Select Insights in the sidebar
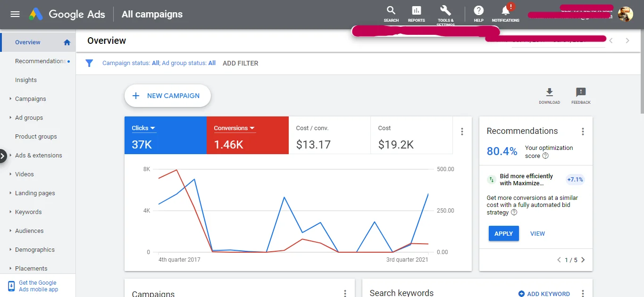 26,80
